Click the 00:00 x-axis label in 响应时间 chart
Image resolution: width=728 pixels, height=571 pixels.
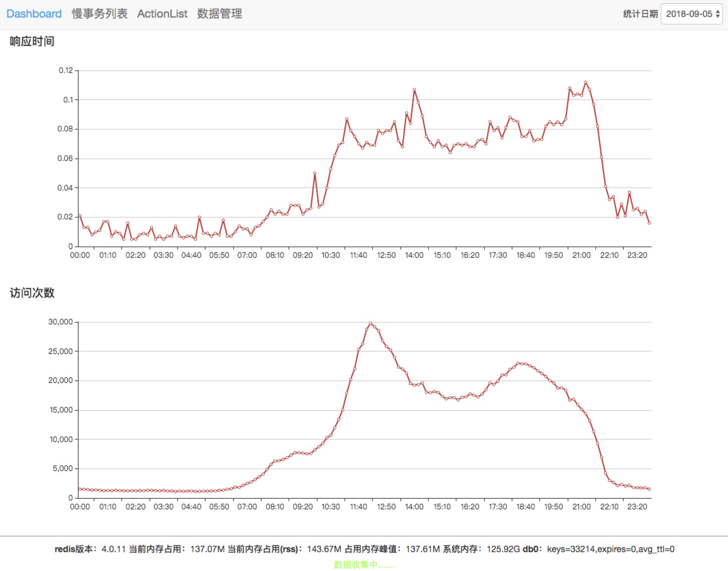click(x=80, y=255)
